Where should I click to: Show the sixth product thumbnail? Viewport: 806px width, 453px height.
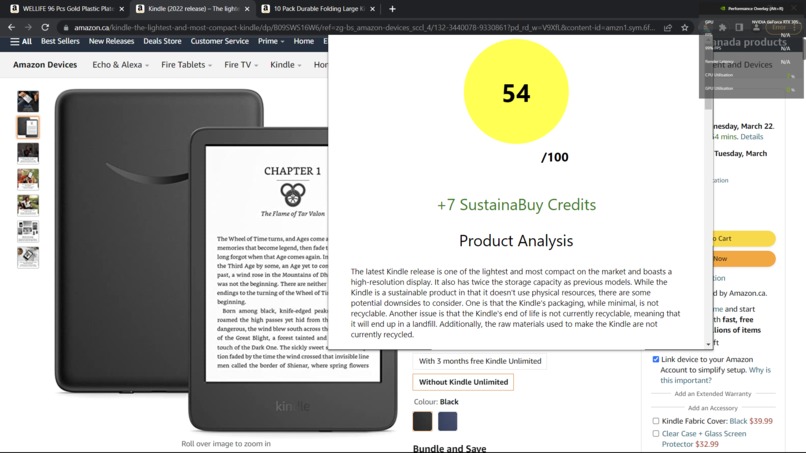click(x=28, y=231)
